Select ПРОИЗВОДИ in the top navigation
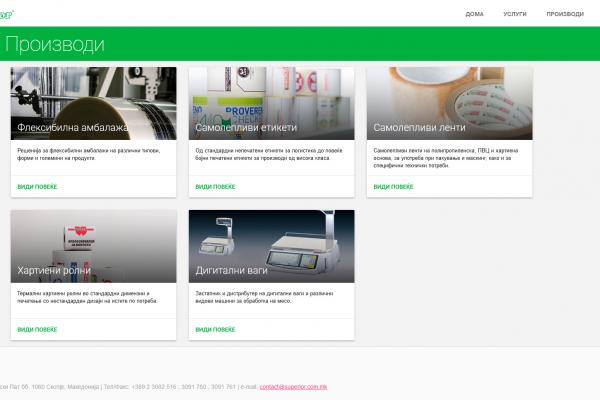The height and width of the screenshot is (400, 600). (x=565, y=14)
